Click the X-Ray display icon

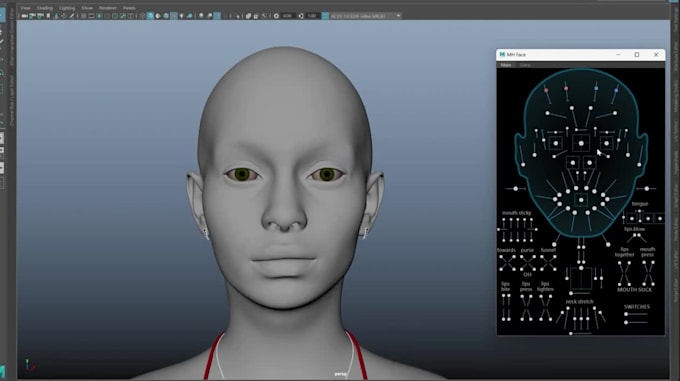(248, 16)
